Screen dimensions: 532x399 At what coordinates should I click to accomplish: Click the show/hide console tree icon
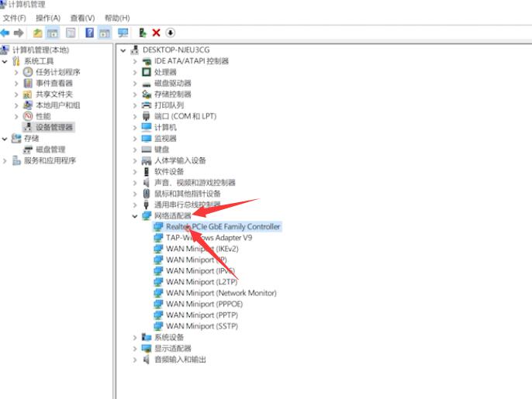pyautogui.click(x=52, y=33)
